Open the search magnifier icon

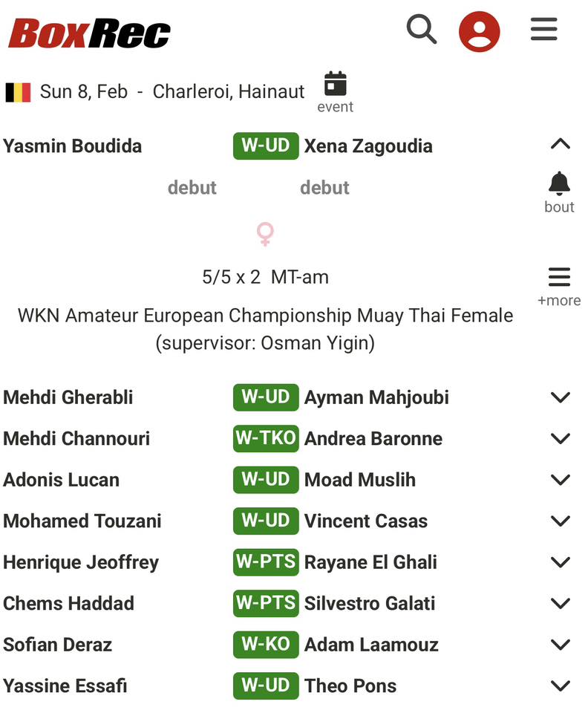421,30
